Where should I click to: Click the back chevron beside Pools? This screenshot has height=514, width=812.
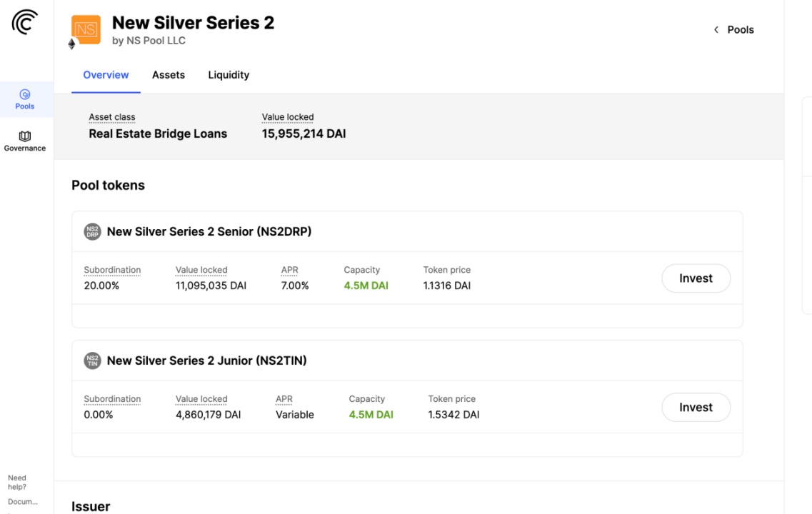click(716, 30)
